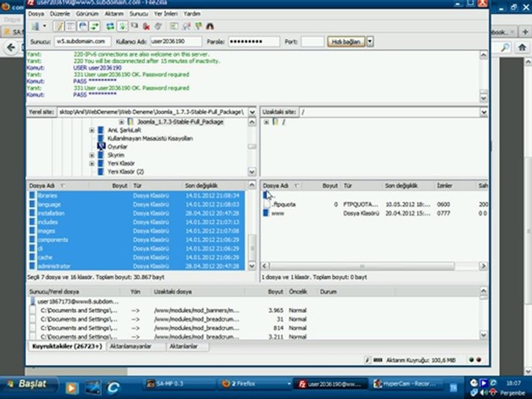Screen dimensions: 532x399
Task: Click the Parola password field
Action: tap(254, 42)
